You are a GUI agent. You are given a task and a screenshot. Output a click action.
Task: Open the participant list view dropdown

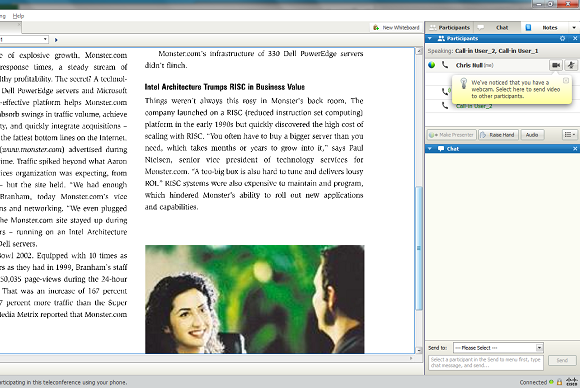(570, 135)
